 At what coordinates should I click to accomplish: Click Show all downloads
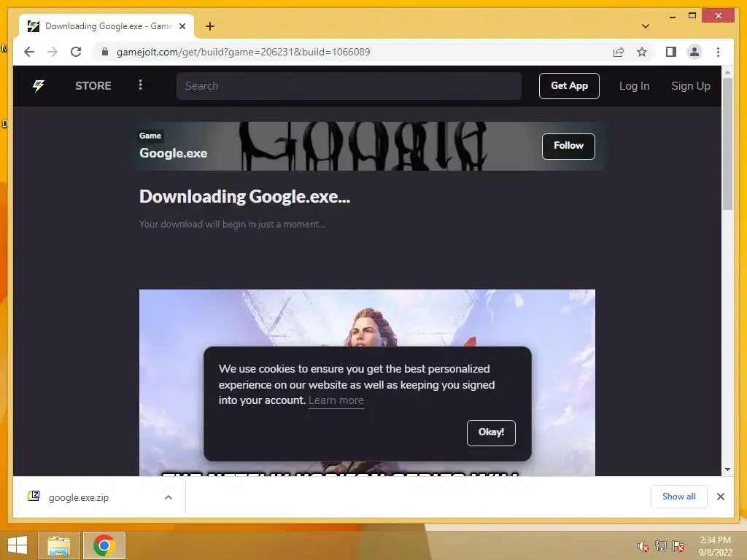(x=679, y=497)
